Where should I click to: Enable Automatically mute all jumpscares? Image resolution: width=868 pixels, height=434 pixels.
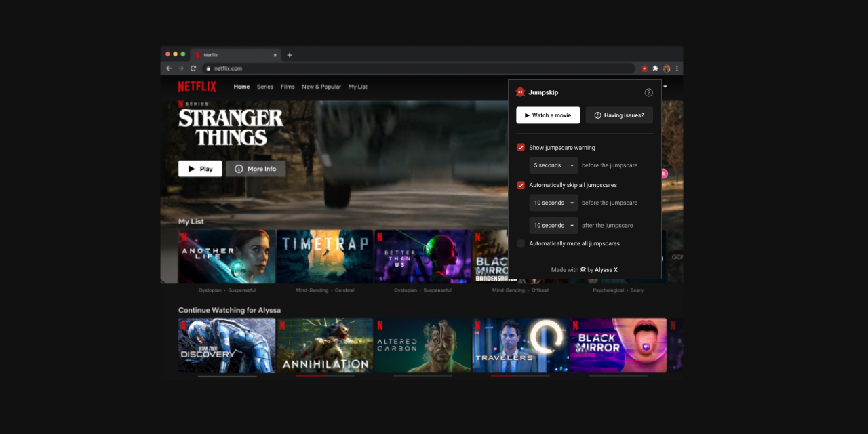point(521,243)
